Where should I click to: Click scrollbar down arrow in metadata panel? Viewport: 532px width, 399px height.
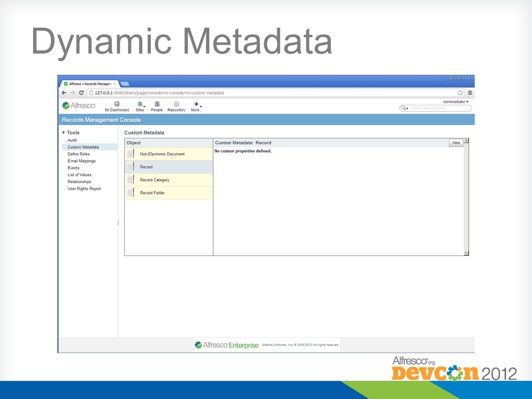[466, 253]
